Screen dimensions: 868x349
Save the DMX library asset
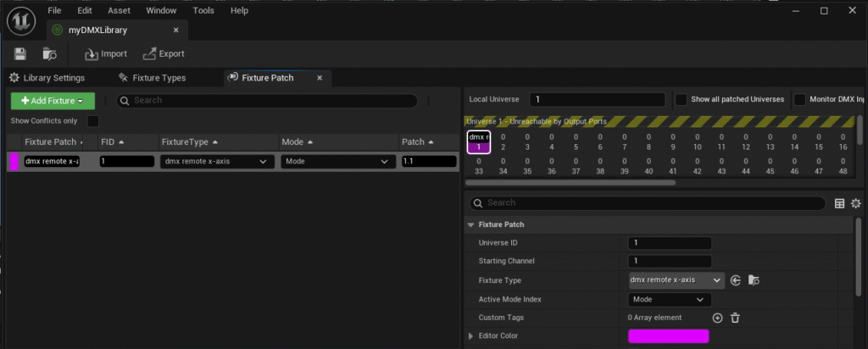pos(20,53)
